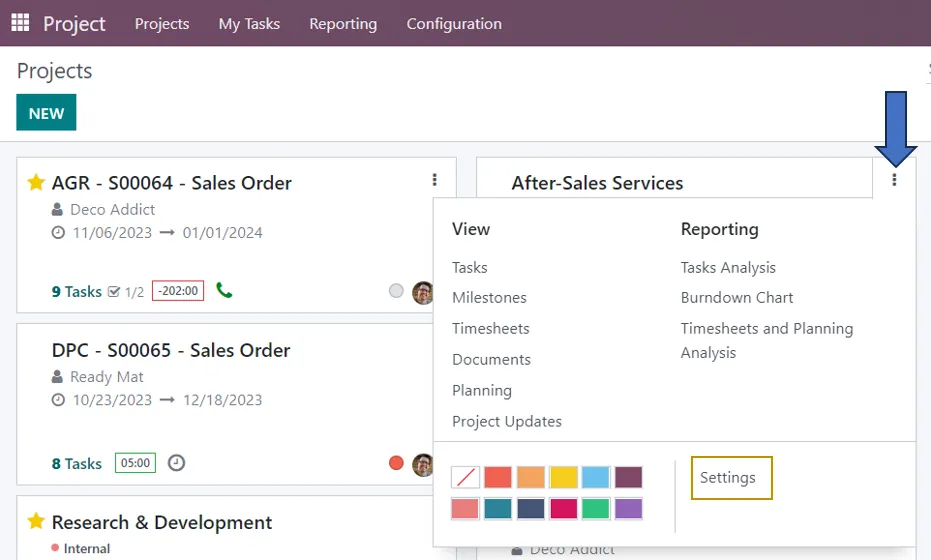This screenshot has height=560, width=931.
Task: Choose the yellow color swatch
Action: click(x=563, y=477)
